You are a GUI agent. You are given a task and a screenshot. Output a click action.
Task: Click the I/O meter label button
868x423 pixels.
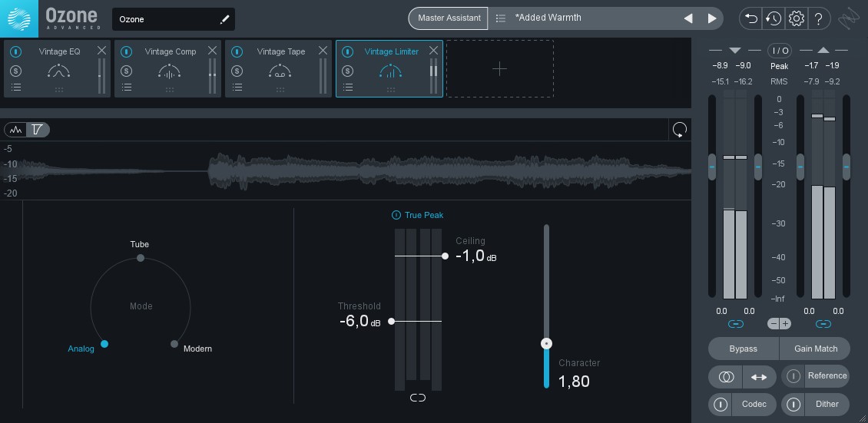pos(780,51)
